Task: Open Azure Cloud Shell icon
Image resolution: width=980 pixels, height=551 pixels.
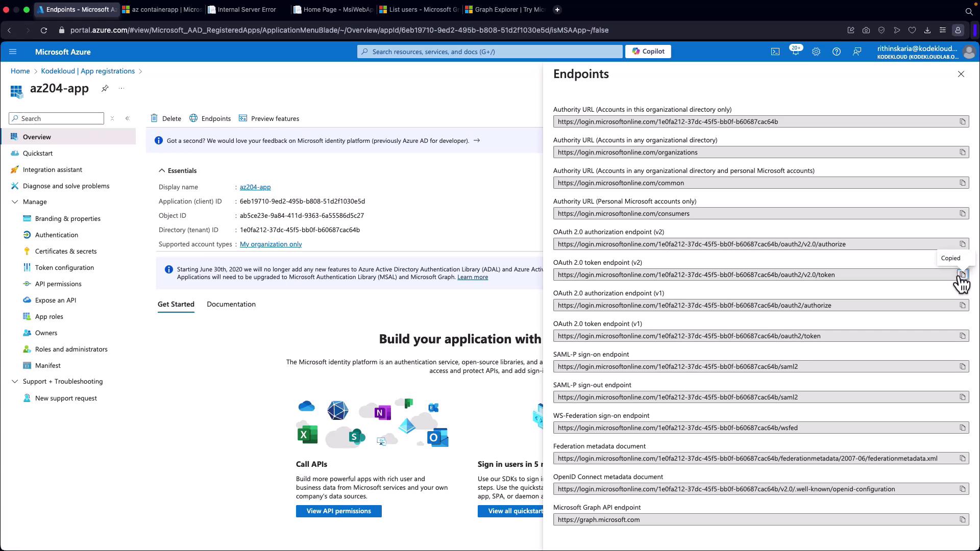Action: point(775,52)
